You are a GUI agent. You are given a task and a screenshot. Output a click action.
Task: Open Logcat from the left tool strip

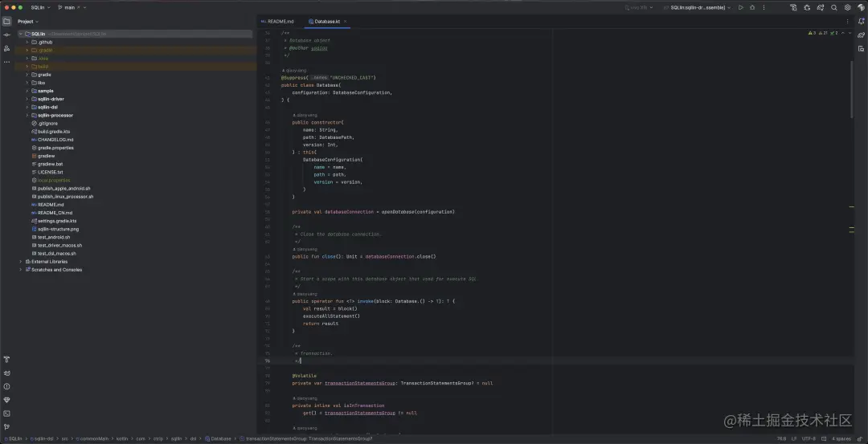[x=6, y=373]
